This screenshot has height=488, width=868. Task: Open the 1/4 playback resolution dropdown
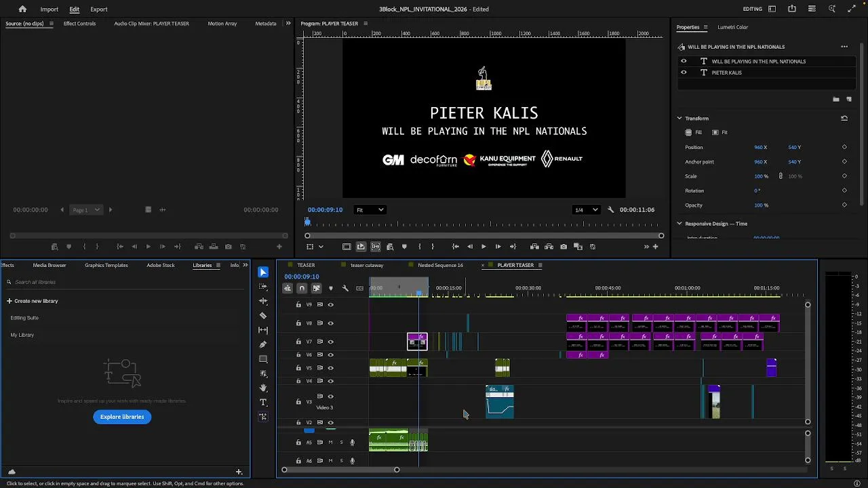point(587,210)
